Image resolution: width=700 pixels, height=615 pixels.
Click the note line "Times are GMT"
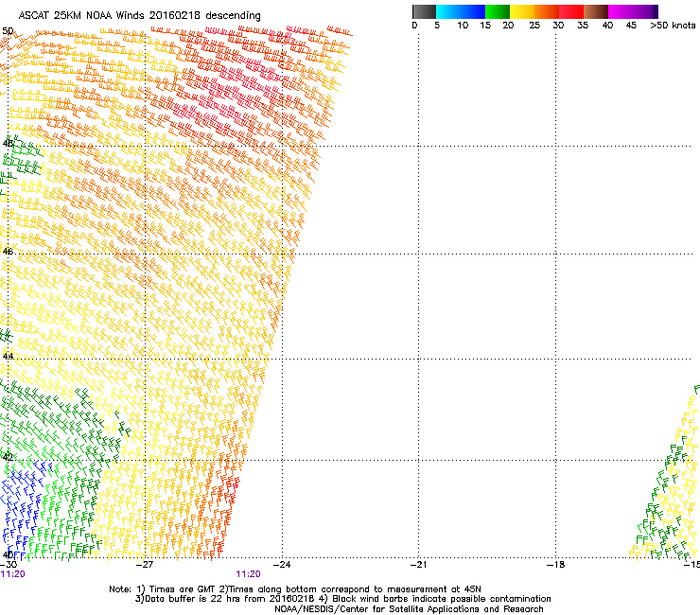pyautogui.click(x=294, y=589)
